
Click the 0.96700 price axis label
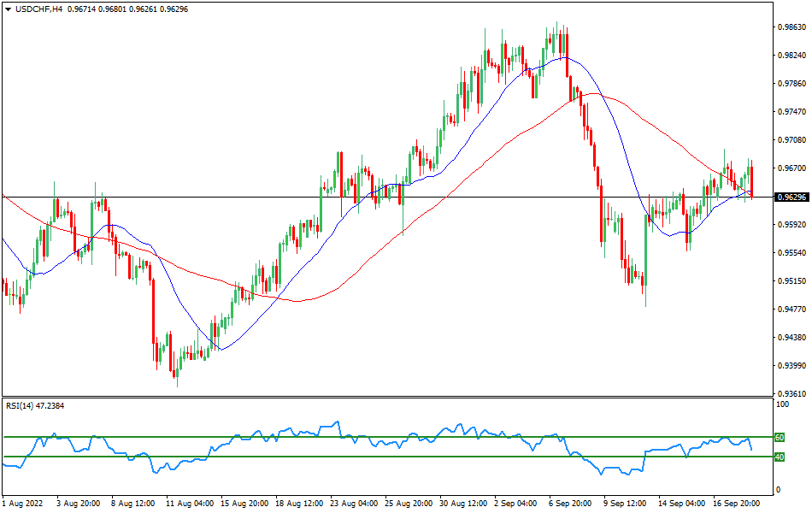coord(791,168)
